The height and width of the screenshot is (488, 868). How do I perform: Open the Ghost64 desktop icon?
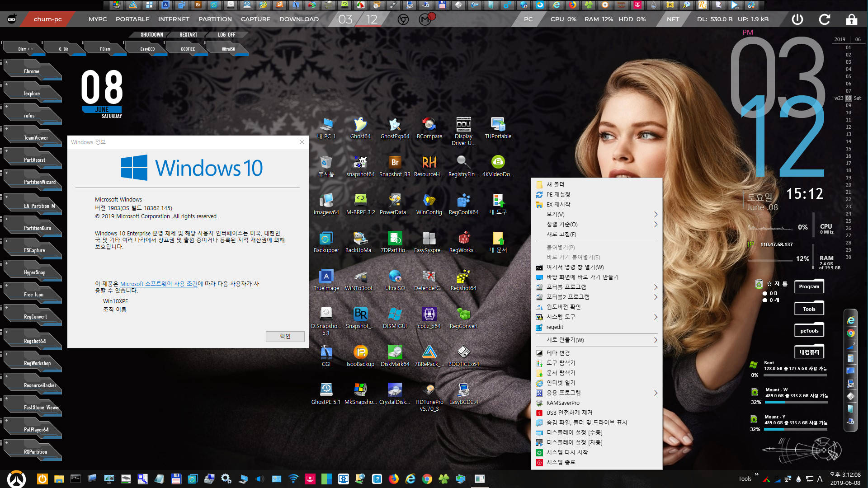click(360, 128)
